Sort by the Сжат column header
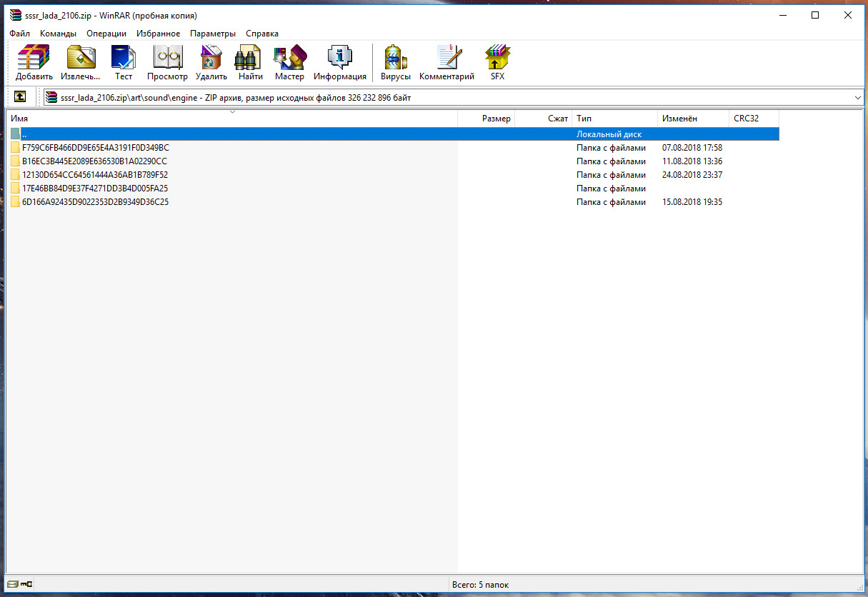 click(x=543, y=119)
